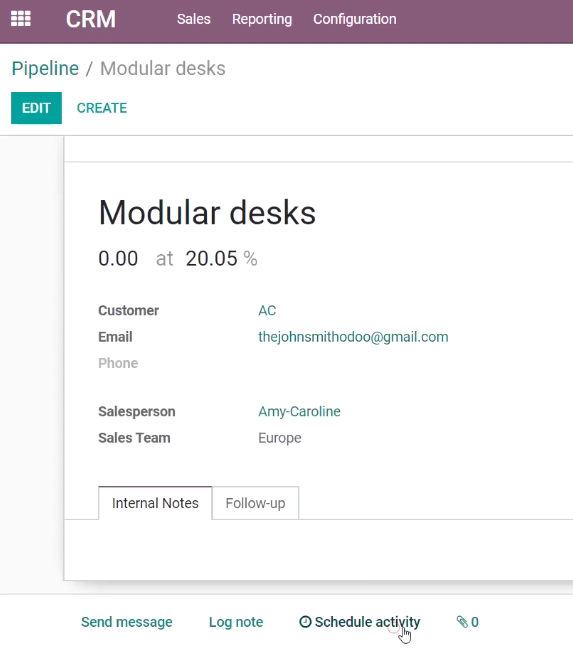This screenshot has width=573, height=660.
Task: Click the thejohnsmithodoo@gmail.com email link
Action: [353, 337]
